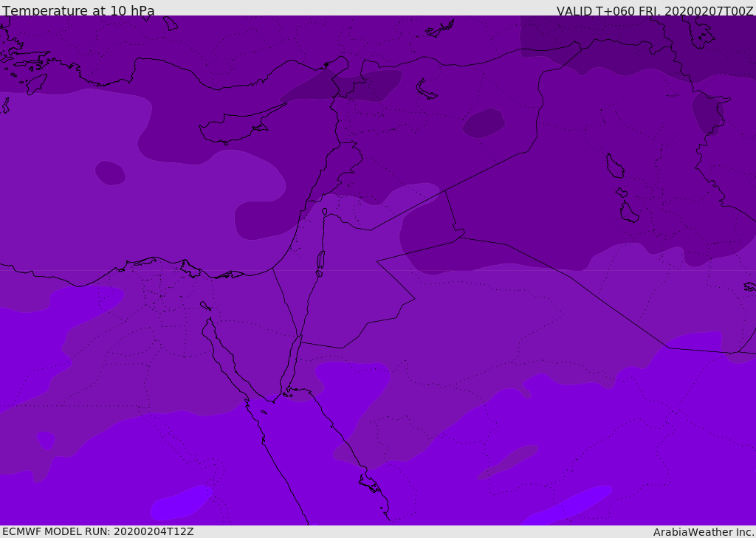Click the 'Temperature at 10 hPa' title
This screenshot has width=756, height=538.
(x=78, y=10)
